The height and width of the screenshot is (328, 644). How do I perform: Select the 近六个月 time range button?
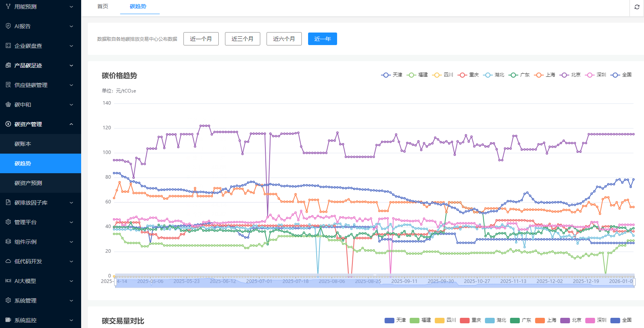284,39
